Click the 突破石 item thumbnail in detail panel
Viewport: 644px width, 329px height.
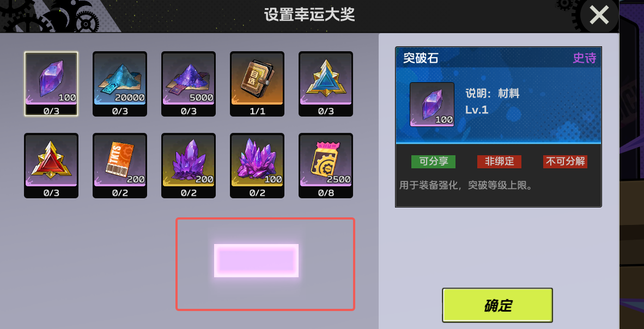tap(432, 105)
